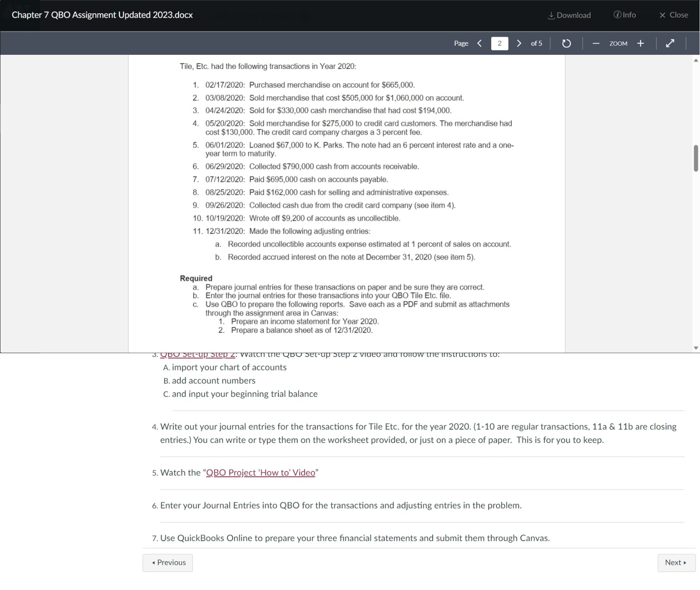The height and width of the screenshot is (590, 700).
Task: Zoom in with the plus icon
Action: [x=640, y=43]
